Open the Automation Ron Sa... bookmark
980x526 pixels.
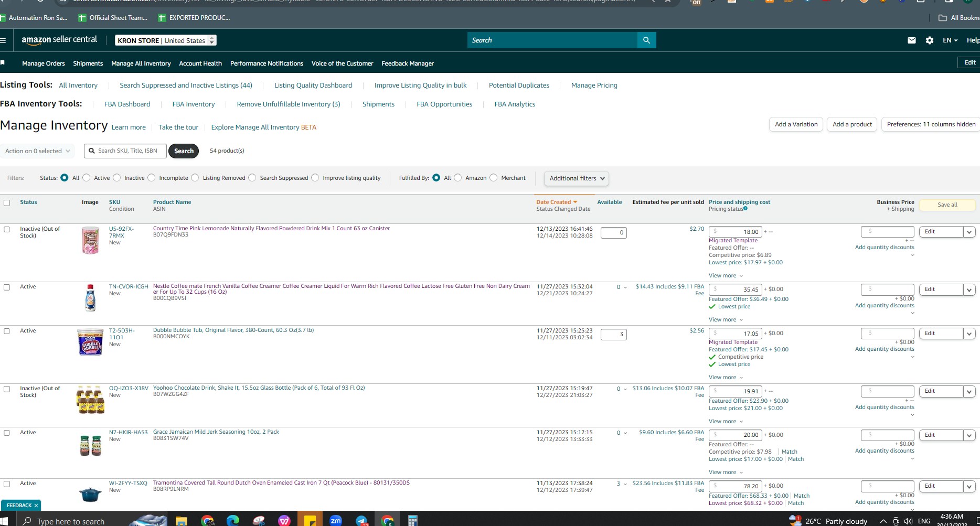coord(34,18)
